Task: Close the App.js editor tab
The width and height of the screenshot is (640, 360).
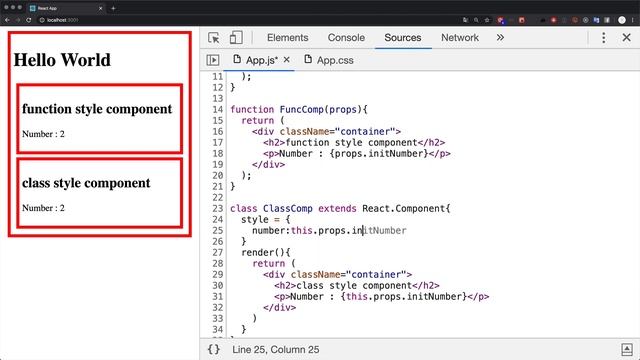Action: [x=287, y=60]
